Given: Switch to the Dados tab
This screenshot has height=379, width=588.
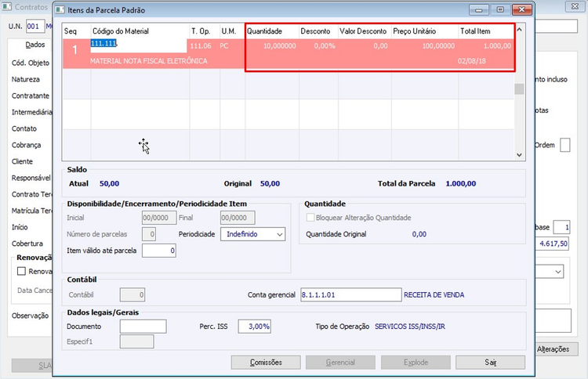Looking at the screenshot, I should [35, 45].
